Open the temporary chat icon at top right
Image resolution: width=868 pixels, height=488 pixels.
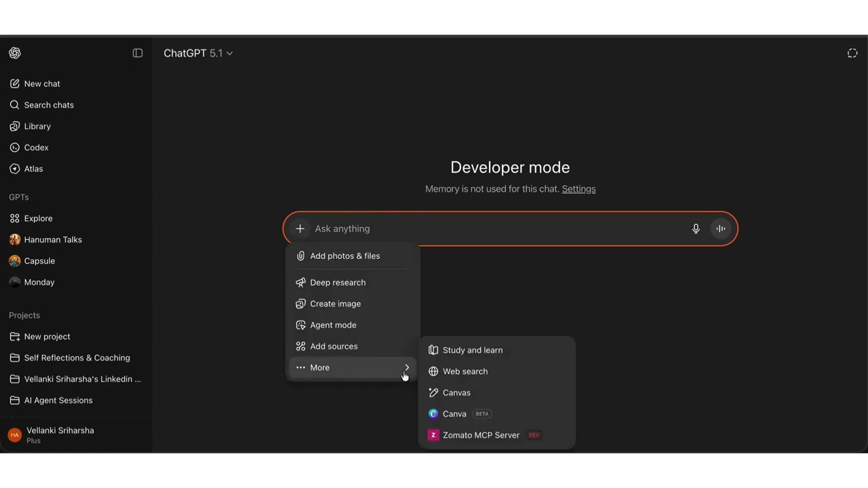(852, 53)
